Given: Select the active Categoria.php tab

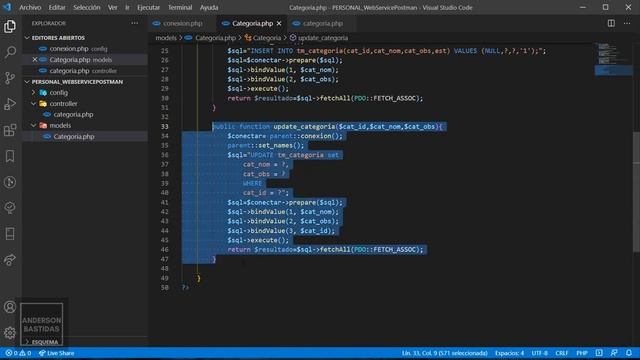Looking at the screenshot, I should tap(252, 24).
